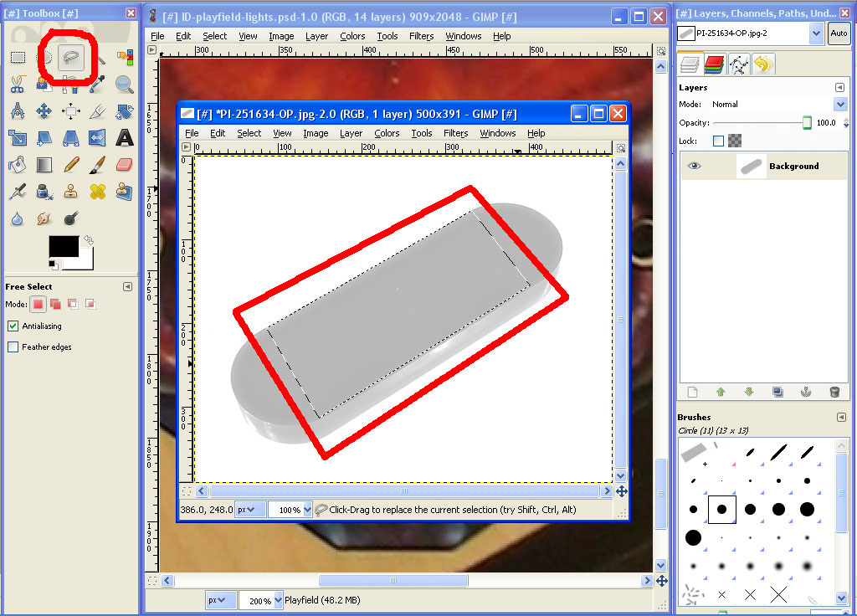Select the Paintbrush tool
This screenshot has width=857, height=616.
(x=97, y=164)
